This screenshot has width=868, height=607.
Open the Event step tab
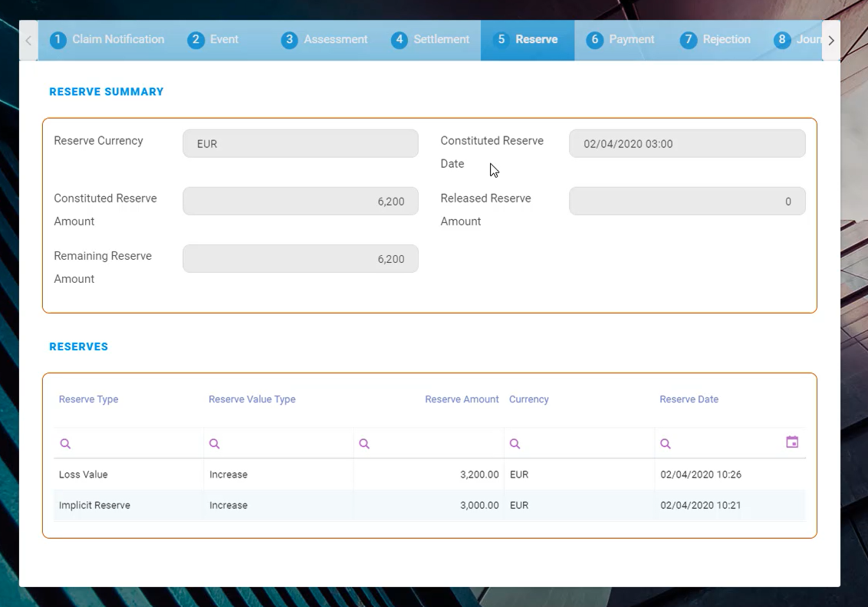point(213,40)
